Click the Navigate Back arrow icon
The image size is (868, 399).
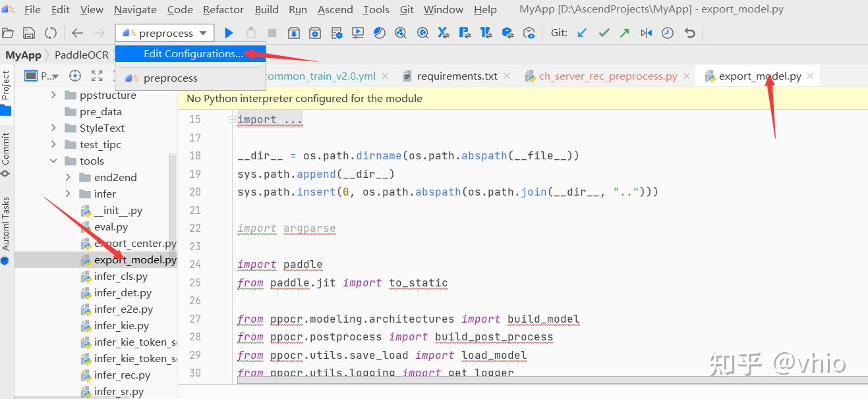(76, 32)
